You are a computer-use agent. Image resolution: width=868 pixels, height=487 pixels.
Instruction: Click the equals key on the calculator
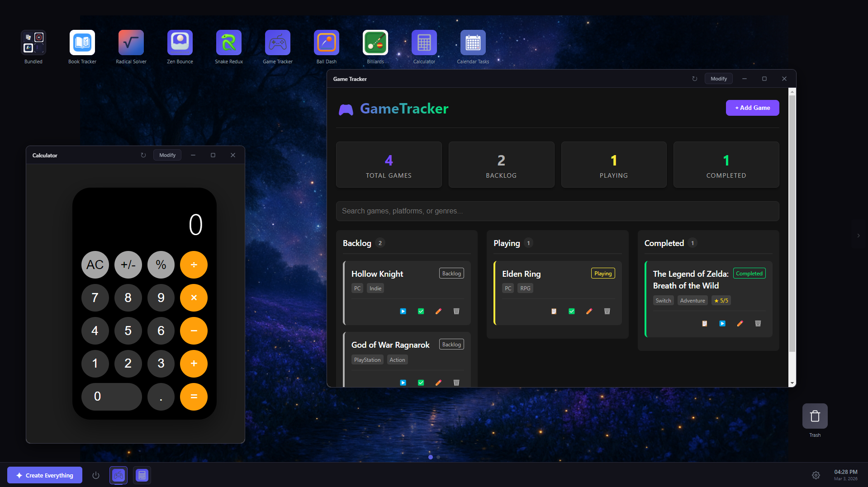point(194,397)
